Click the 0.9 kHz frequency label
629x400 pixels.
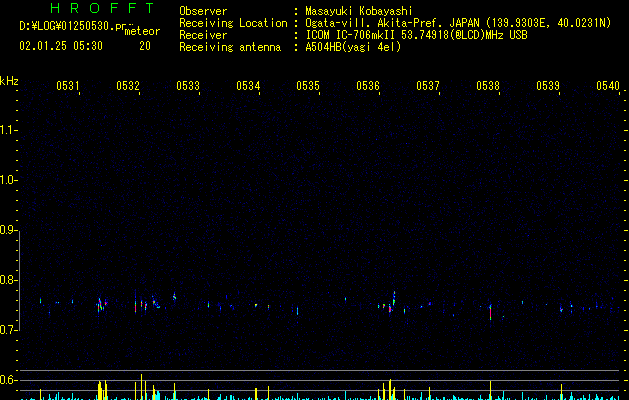click(8, 230)
